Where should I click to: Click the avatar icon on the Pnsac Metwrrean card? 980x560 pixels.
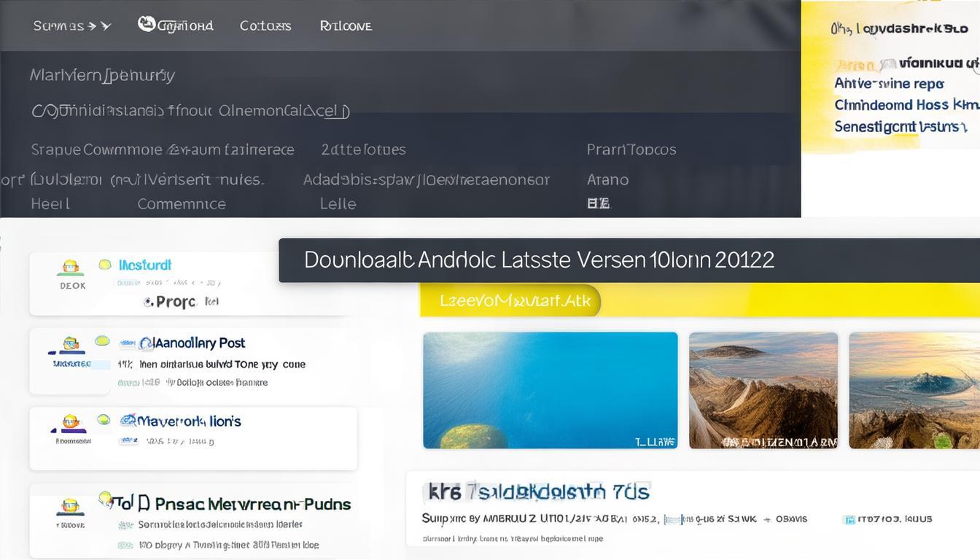71,506
